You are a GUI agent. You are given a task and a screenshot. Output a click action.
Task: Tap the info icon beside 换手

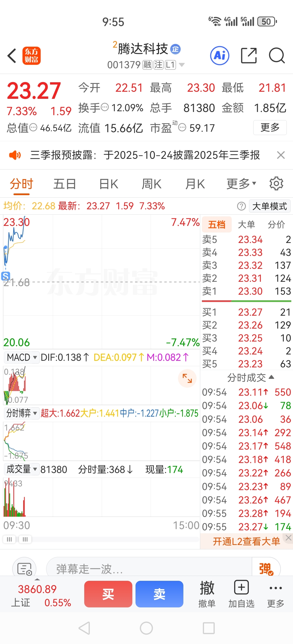point(105,107)
